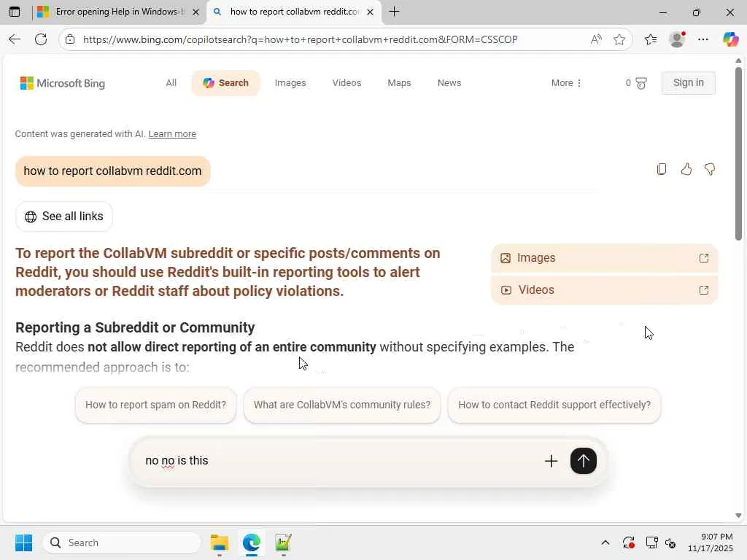
Task: Choose 'How to report spam on Reddit?' suggestion
Action: 155,405
